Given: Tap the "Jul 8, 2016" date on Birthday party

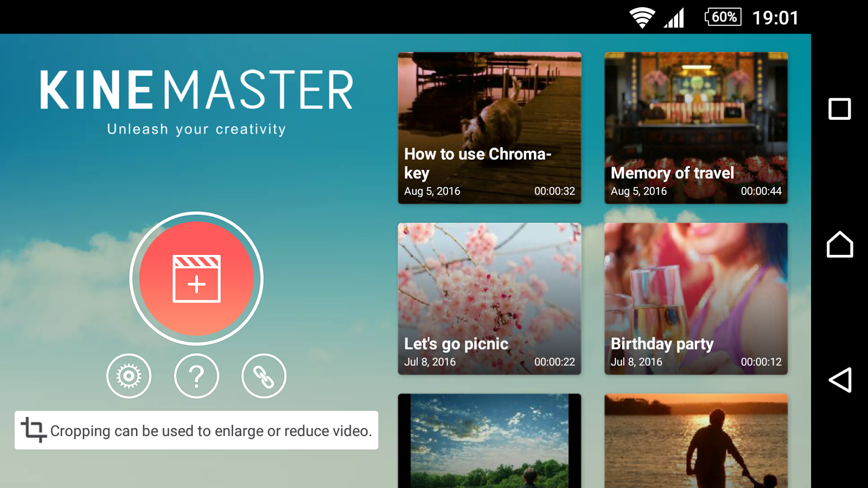Looking at the screenshot, I should pyautogui.click(x=636, y=362).
